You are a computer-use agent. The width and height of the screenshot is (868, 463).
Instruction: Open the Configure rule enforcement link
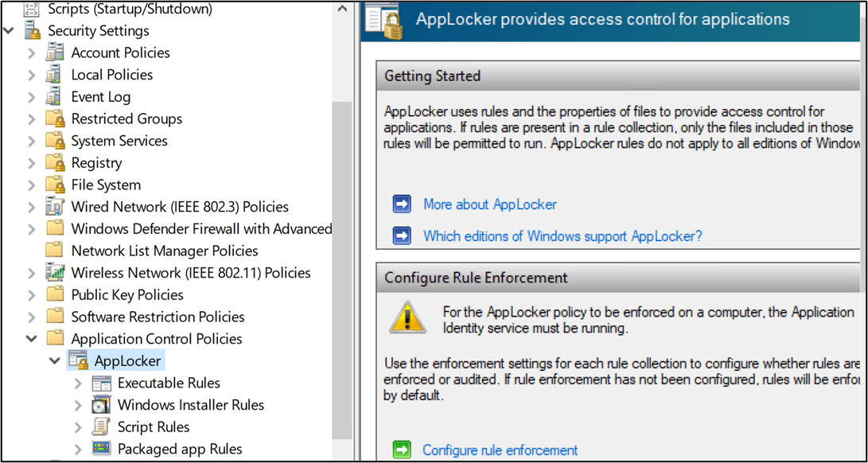(500, 449)
